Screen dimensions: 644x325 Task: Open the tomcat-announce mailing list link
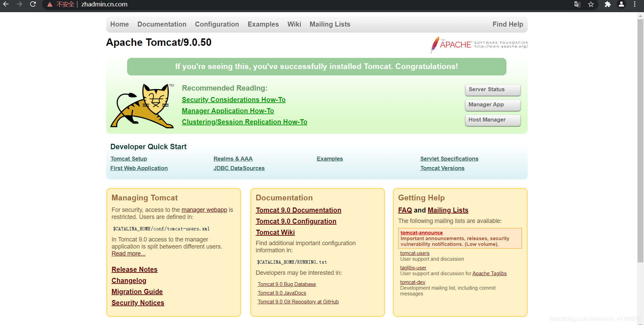pos(421,233)
